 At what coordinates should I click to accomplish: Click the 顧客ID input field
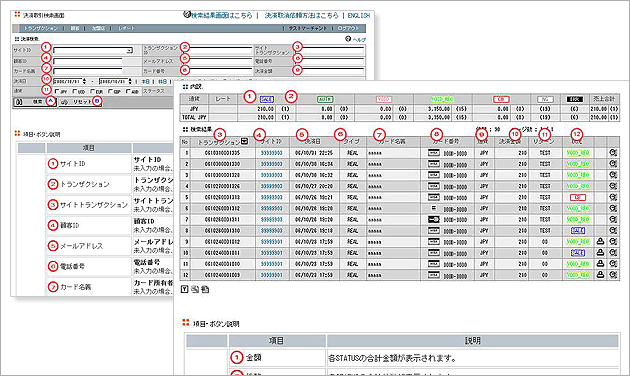[88, 61]
